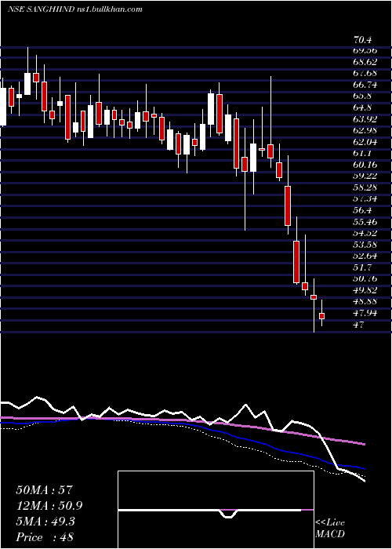
Task: Click the Price : 48 readout
Action: (x=45, y=537)
